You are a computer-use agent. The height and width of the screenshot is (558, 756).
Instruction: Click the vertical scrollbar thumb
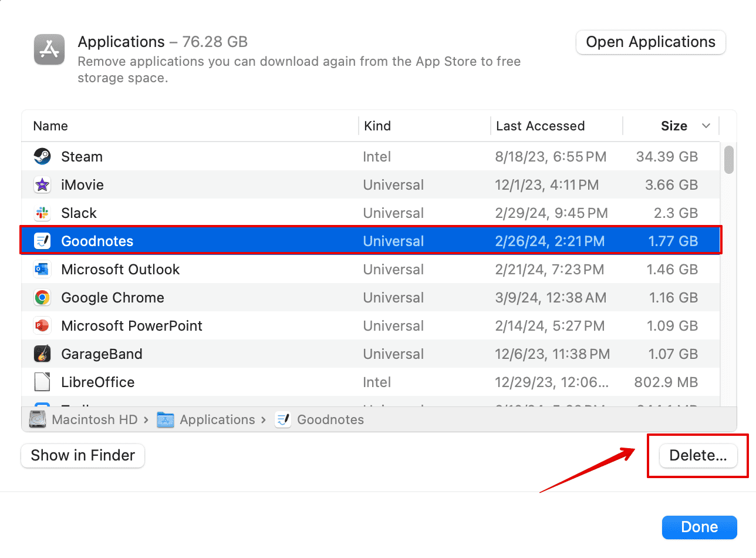[x=729, y=160]
